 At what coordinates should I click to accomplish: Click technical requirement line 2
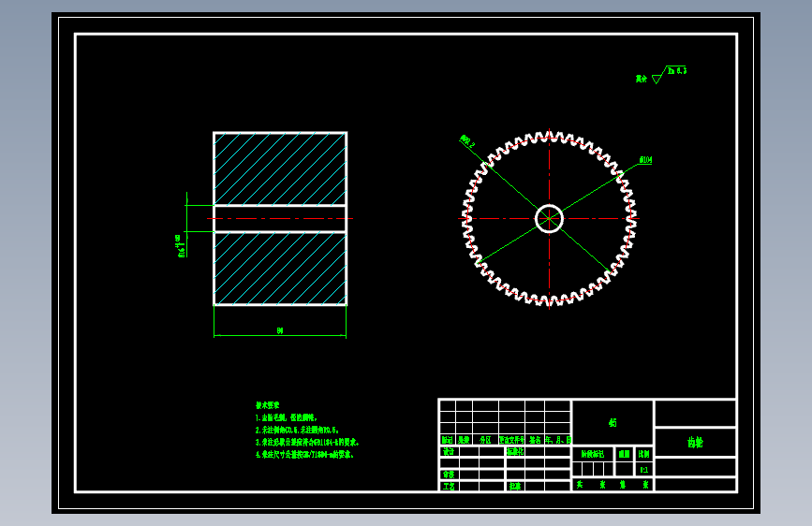point(297,430)
